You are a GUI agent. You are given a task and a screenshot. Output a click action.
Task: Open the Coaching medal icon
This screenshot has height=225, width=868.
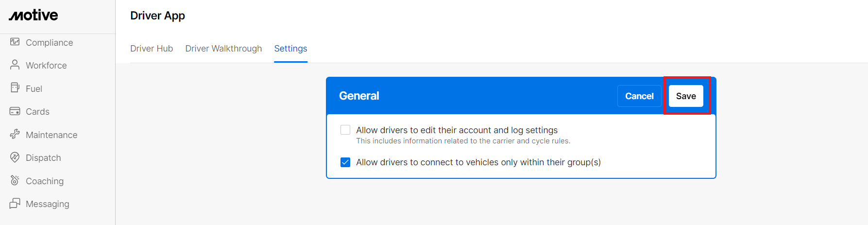[x=15, y=180]
